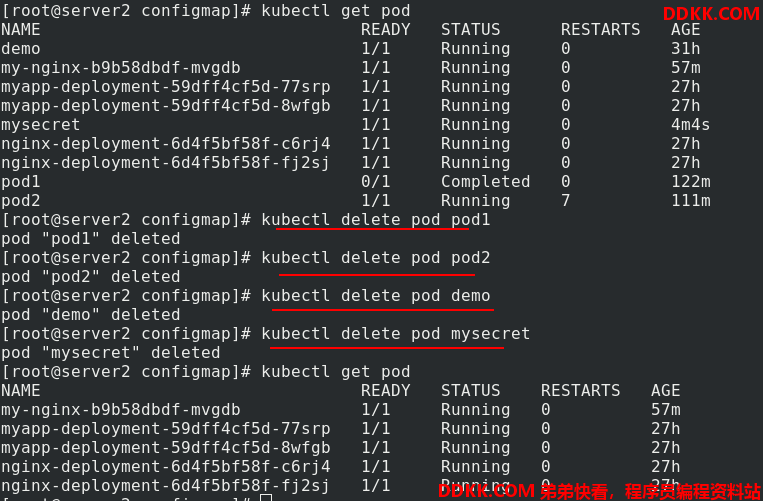Click the 4m4s age value
The height and width of the screenshot is (501, 763).
tap(690, 125)
